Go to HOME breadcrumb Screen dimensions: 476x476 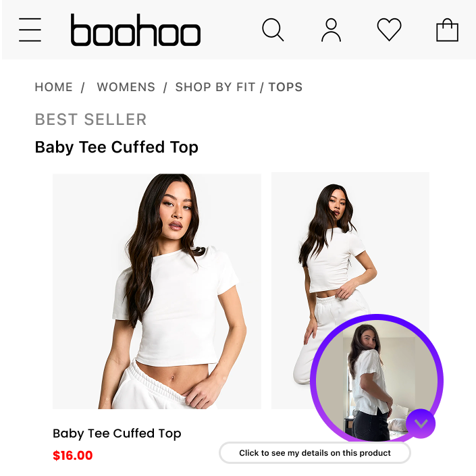54,87
